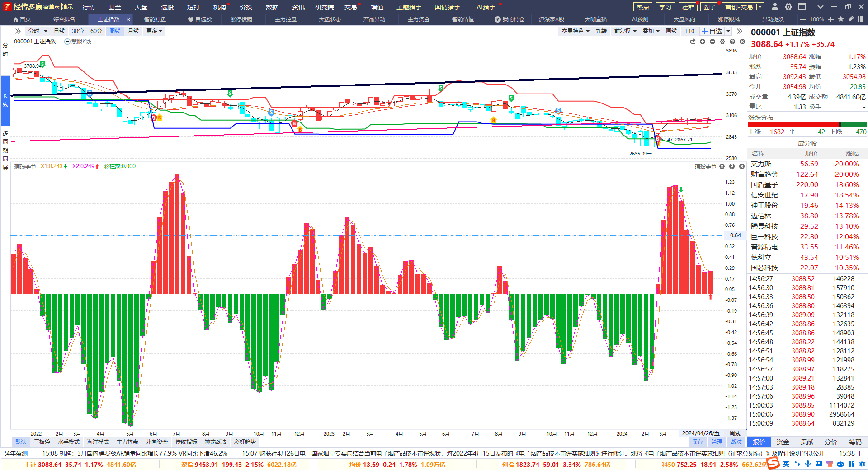
Task: Switch the period to 月线
Action: 133,31
